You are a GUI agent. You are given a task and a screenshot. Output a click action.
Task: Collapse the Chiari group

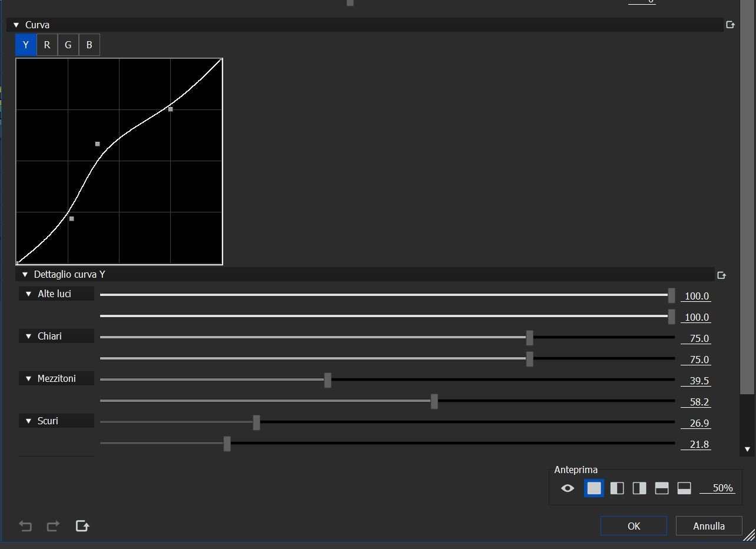[28, 337]
